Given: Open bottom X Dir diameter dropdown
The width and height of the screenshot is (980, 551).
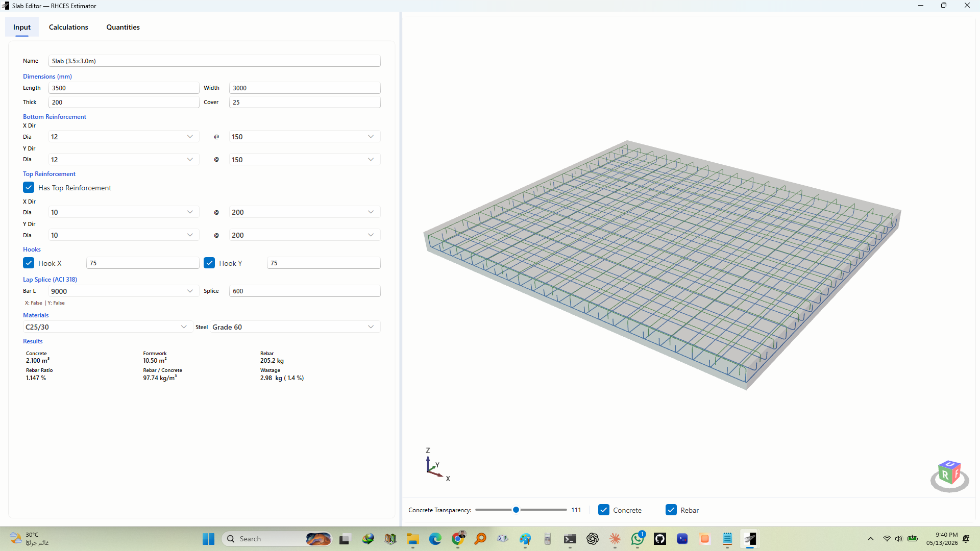Looking at the screenshot, I should pos(124,137).
